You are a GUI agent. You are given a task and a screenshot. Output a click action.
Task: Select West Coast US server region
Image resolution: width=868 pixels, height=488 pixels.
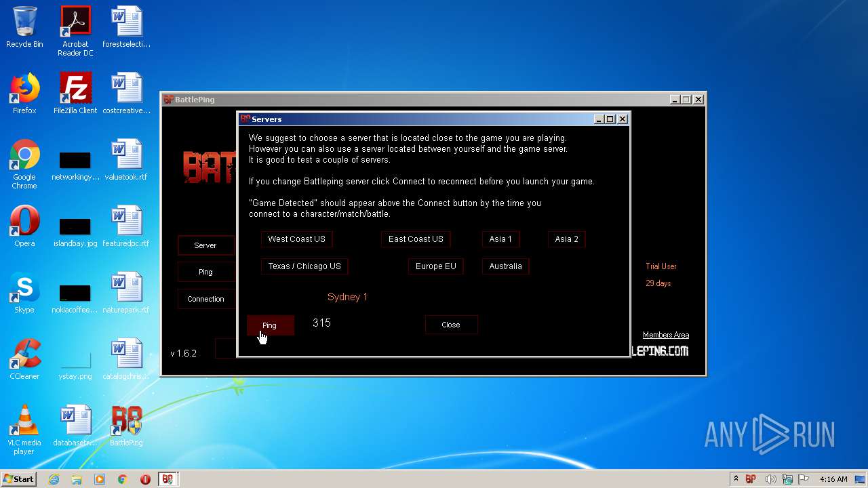[296, 239]
